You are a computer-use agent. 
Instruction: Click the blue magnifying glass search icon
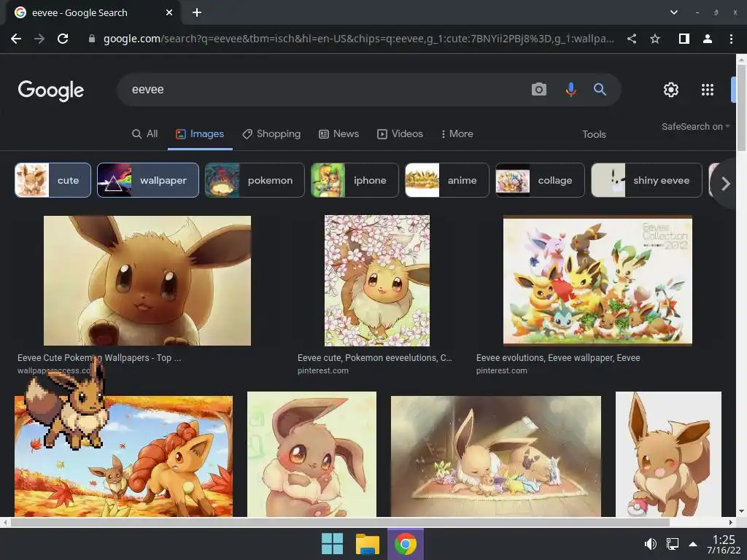(600, 89)
